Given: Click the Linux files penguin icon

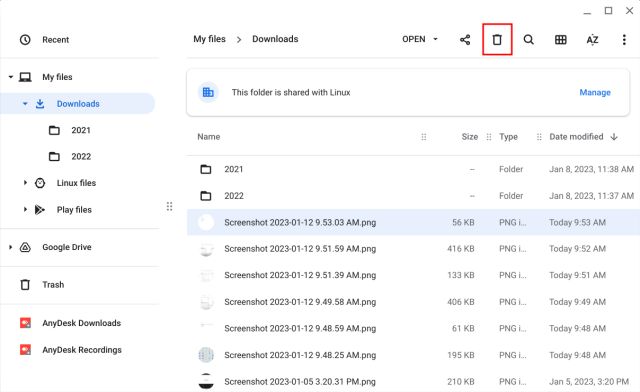Looking at the screenshot, I should [x=40, y=183].
